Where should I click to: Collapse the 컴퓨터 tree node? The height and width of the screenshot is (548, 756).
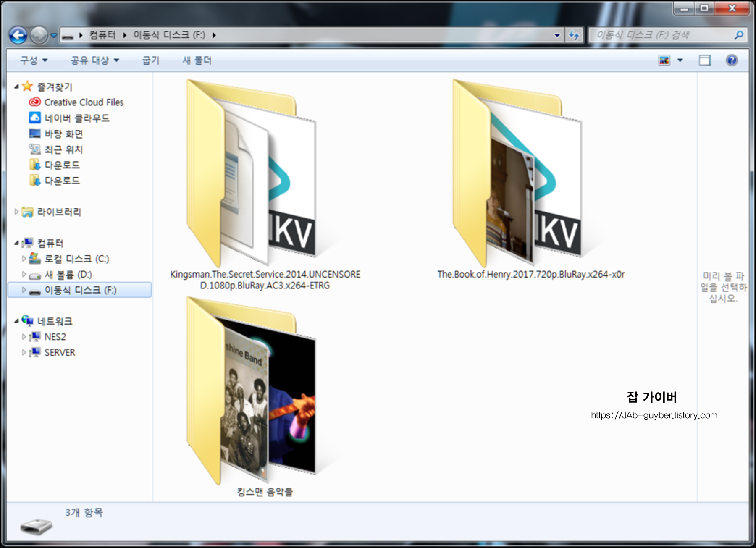16,243
